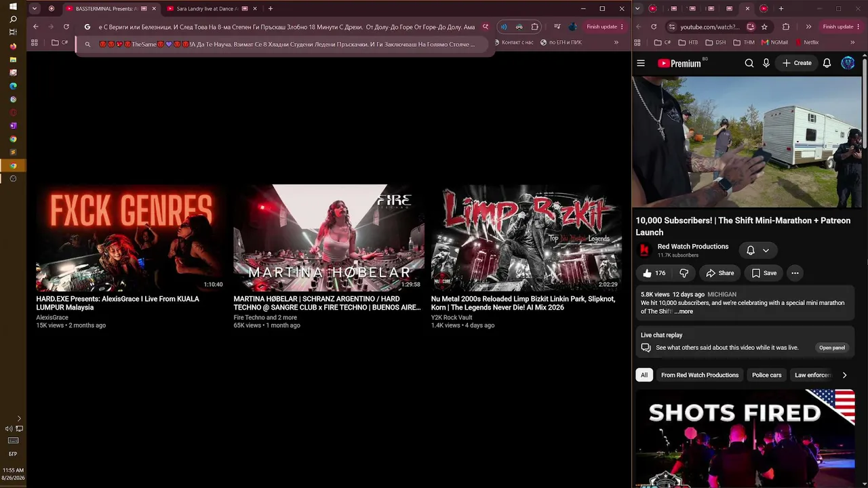Select the From Red Watch Productions chip
Screen dimensions: 868x488
[700, 375]
